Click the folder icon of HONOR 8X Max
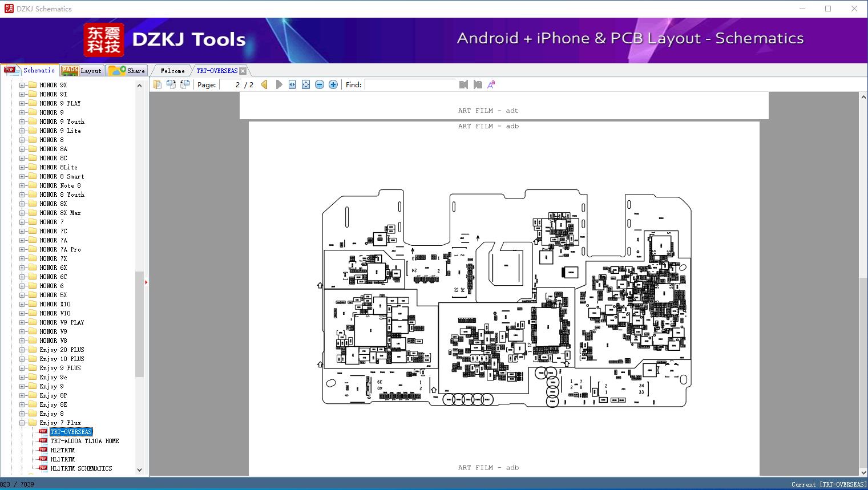Image resolution: width=868 pixels, height=490 pixels. [x=33, y=213]
